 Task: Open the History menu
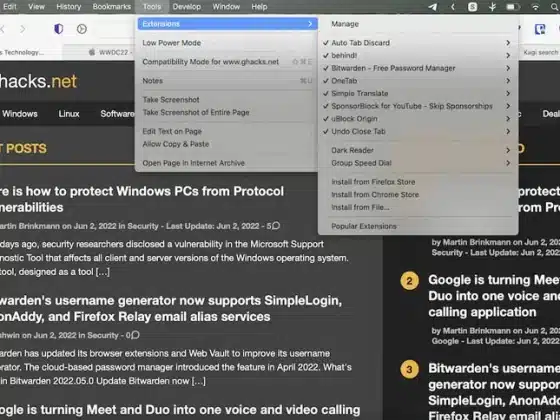tap(69, 7)
